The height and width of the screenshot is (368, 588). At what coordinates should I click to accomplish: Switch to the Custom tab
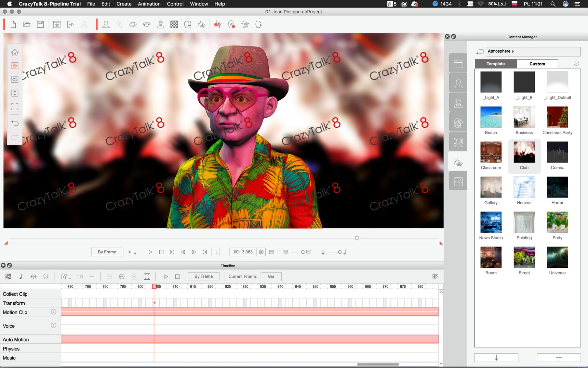point(537,64)
